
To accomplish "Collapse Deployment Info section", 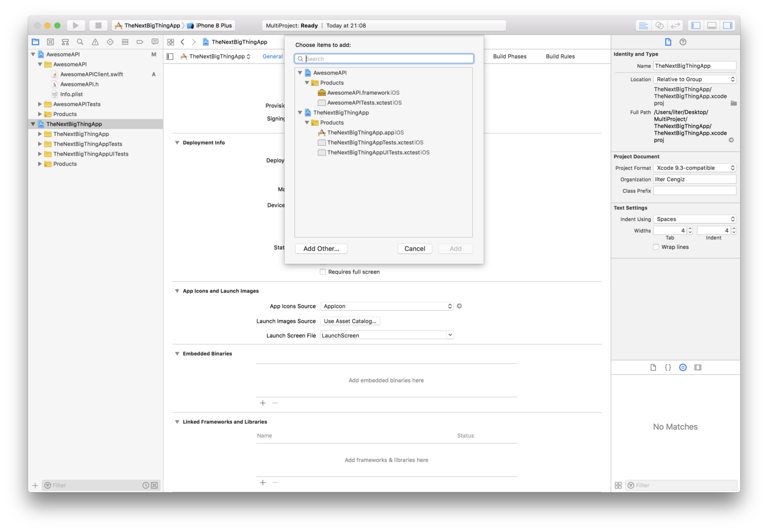I will click(177, 142).
